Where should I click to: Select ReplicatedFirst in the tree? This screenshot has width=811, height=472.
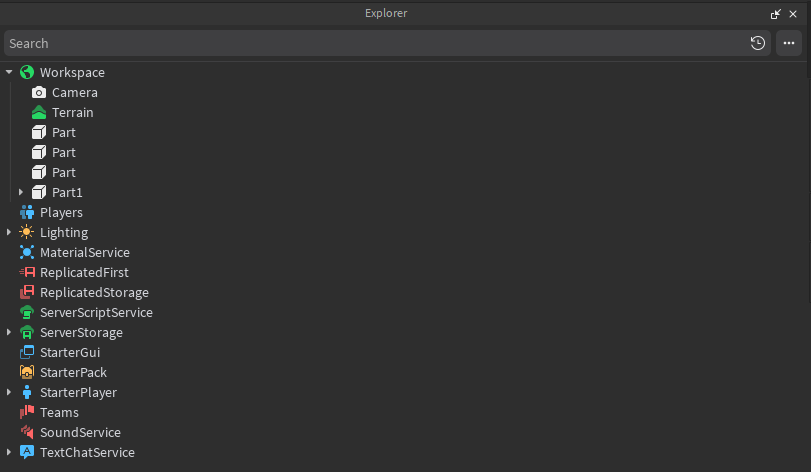click(x=84, y=272)
